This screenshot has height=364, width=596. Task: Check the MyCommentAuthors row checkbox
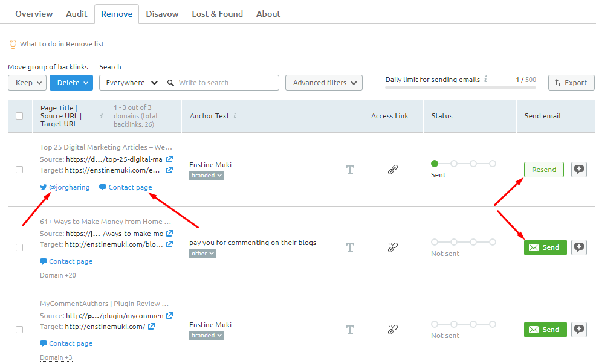point(19,330)
